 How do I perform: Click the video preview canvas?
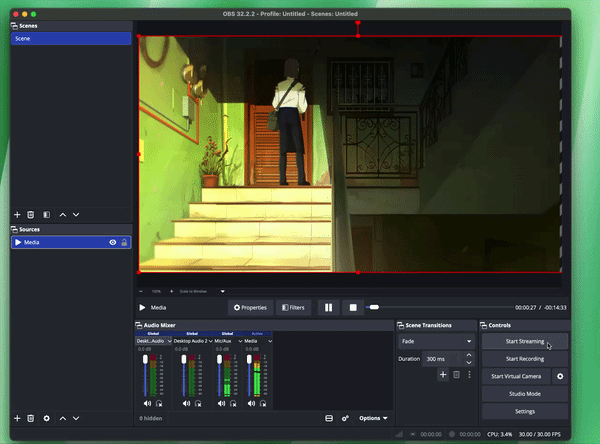(x=350, y=154)
